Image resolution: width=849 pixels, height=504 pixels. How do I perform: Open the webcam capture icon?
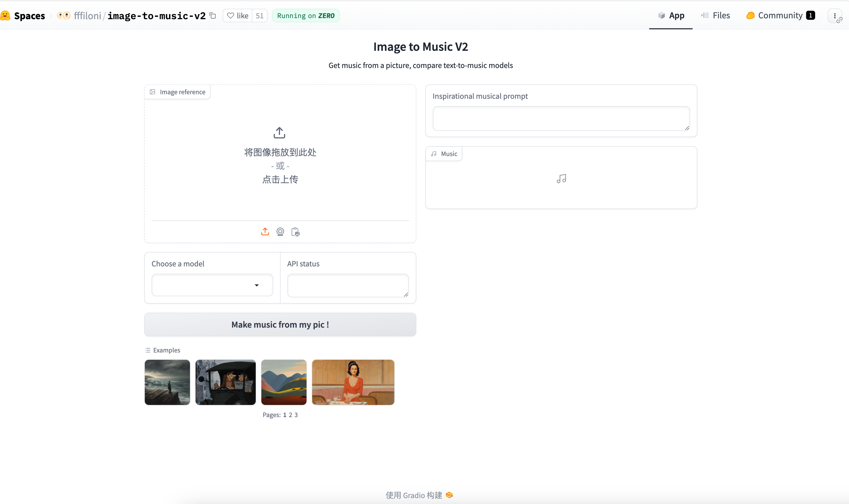(280, 231)
